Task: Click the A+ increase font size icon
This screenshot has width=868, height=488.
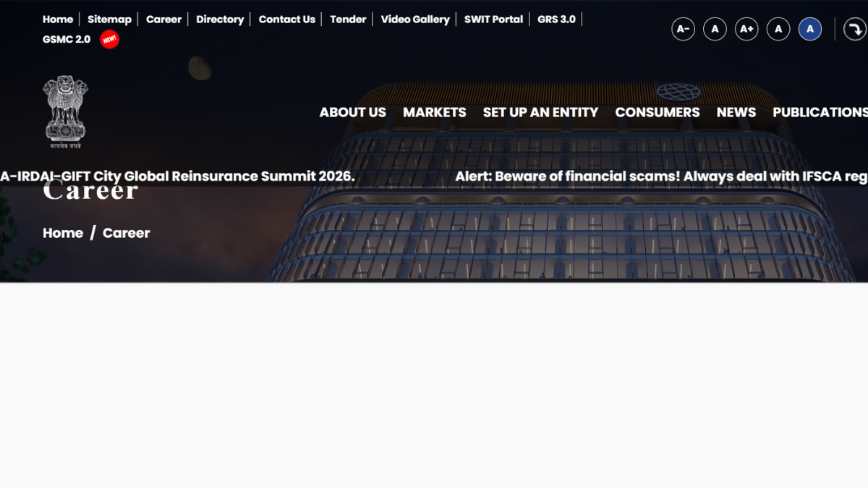Action: pos(746,29)
